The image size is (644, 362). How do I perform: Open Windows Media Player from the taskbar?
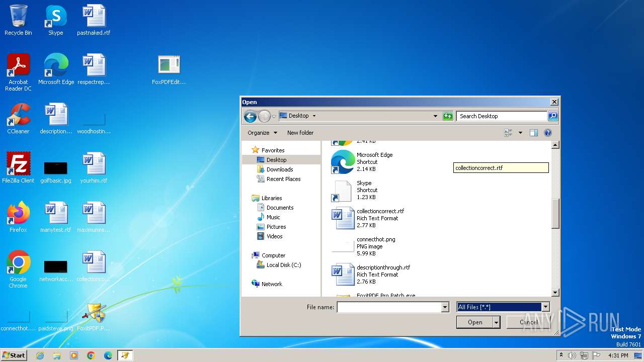[x=74, y=355]
